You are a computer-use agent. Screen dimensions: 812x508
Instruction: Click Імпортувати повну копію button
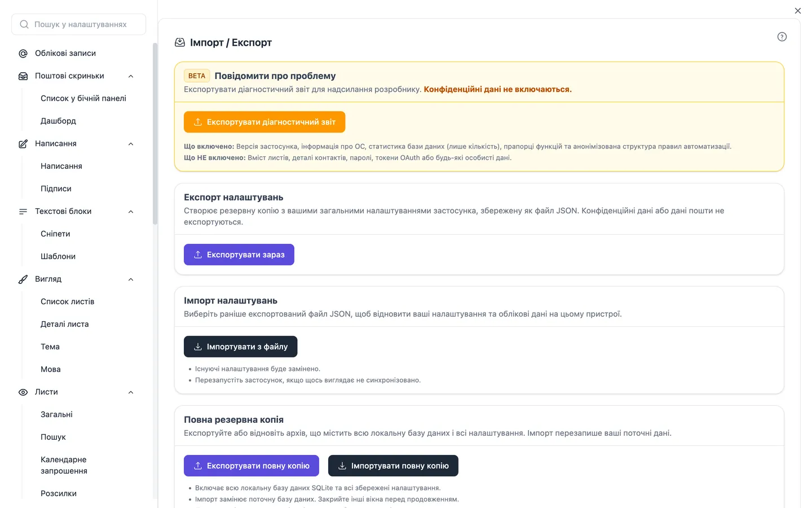[x=393, y=466]
